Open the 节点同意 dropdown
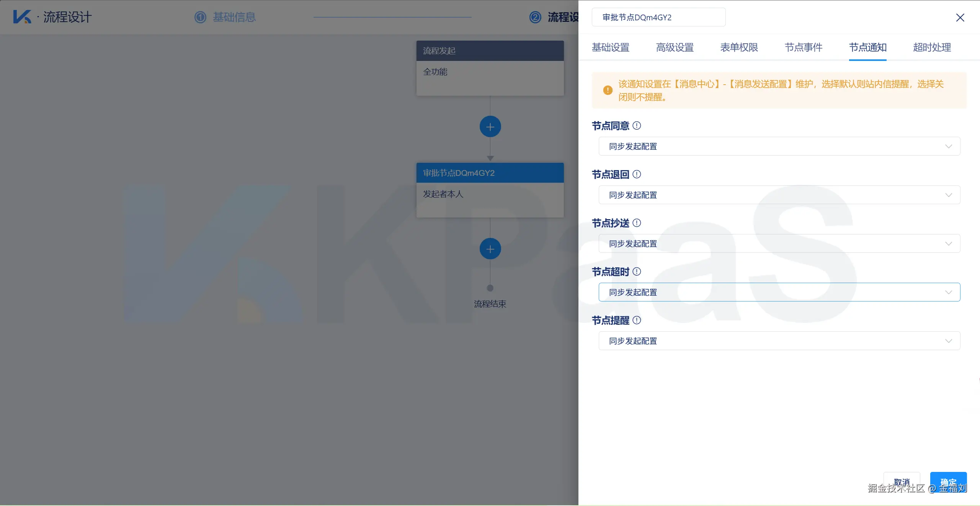Image resolution: width=980 pixels, height=506 pixels. coord(779,146)
